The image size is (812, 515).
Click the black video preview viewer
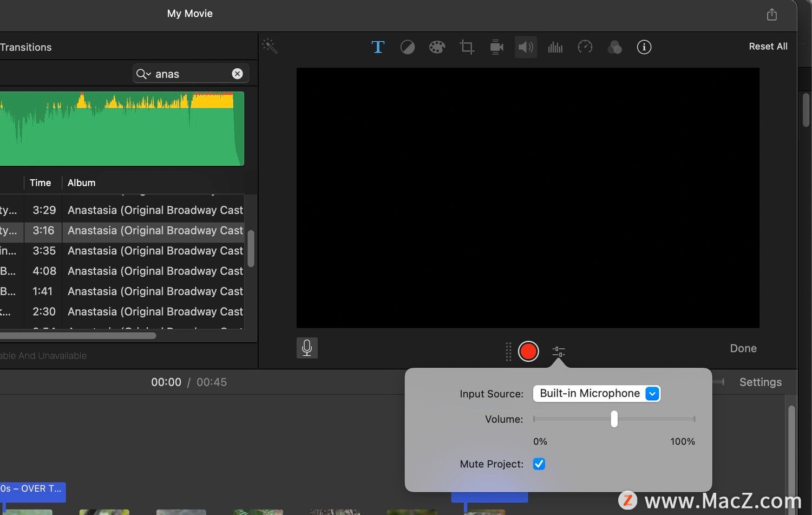pos(528,198)
